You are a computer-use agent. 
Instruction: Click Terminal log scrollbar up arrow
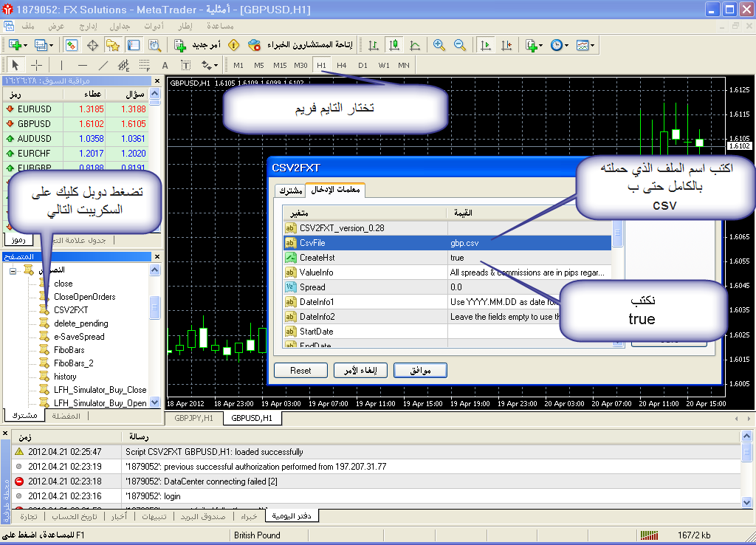[x=746, y=436]
